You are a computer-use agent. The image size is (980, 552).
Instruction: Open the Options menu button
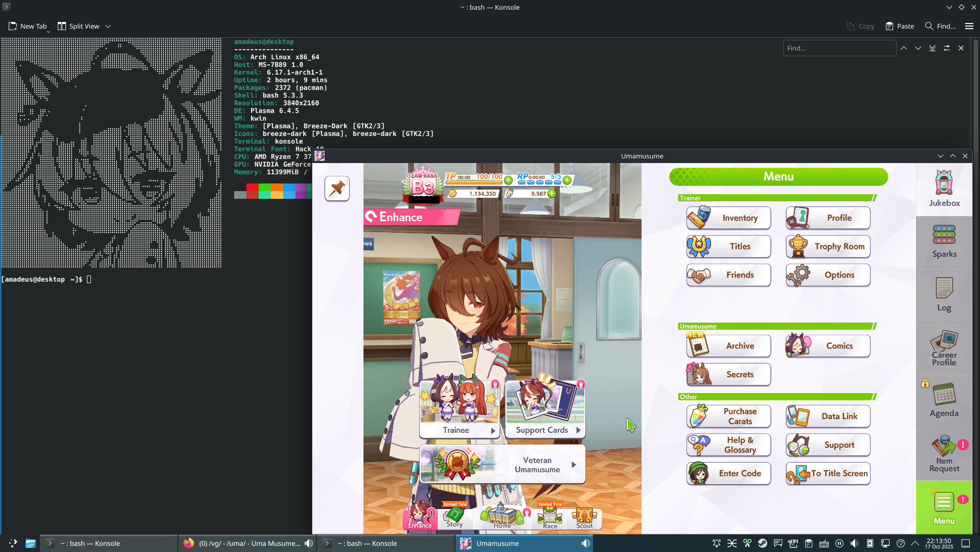[x=828, y=275]
